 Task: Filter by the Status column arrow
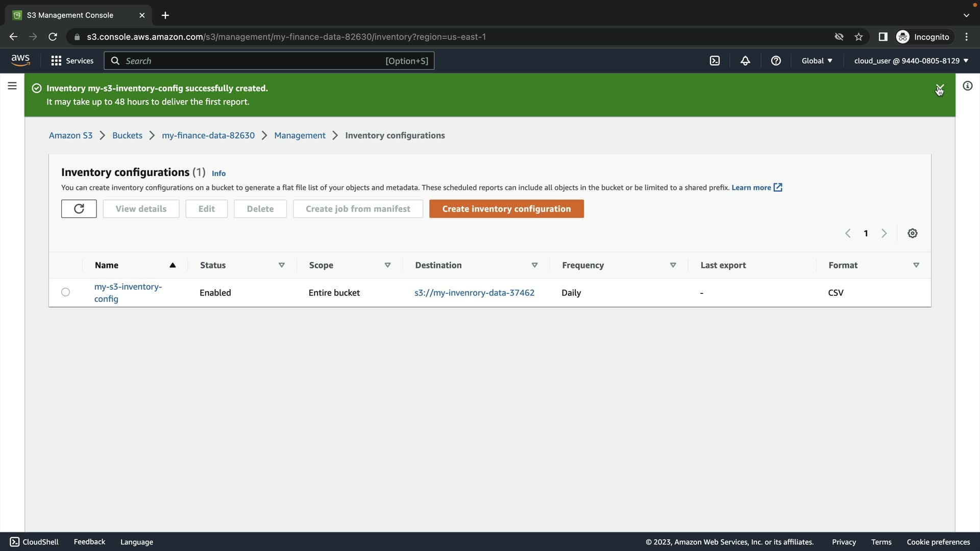click(x=281, y=265)
